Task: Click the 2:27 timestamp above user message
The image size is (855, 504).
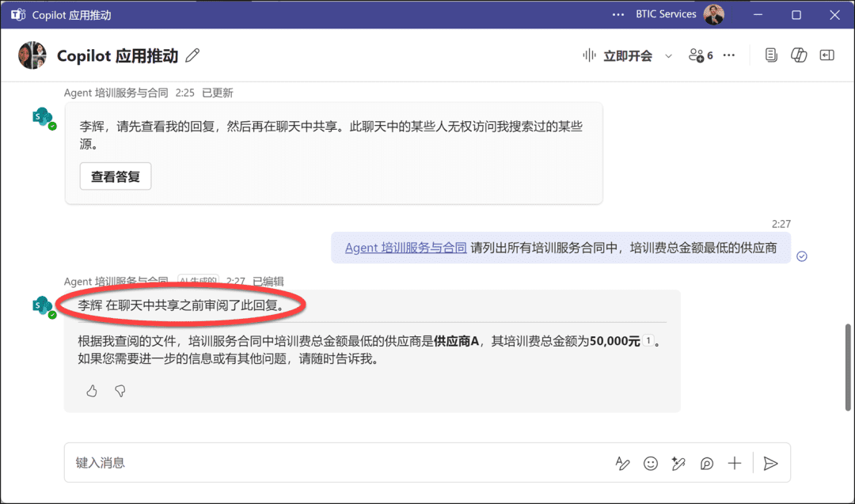Action: (x=781, y=224)
